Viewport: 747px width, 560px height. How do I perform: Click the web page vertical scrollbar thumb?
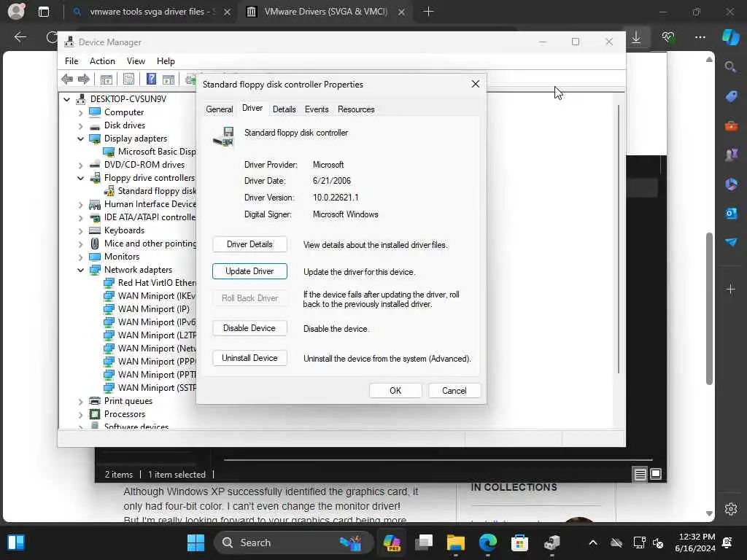point(709,308)
